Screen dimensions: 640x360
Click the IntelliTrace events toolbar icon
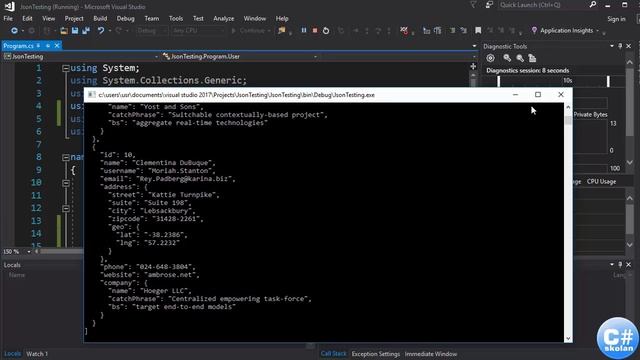pos(404,31)
